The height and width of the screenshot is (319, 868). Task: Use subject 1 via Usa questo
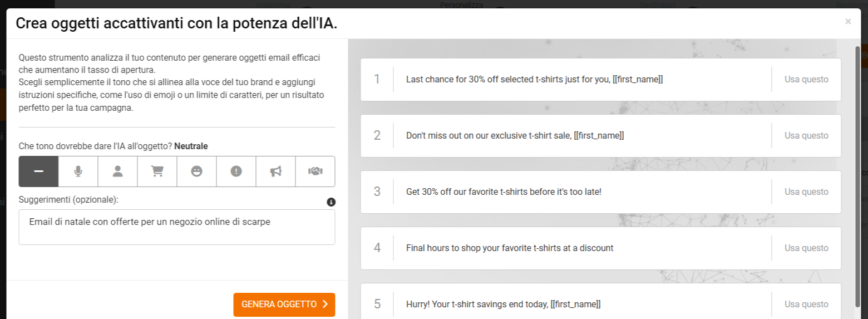(806, 80)
